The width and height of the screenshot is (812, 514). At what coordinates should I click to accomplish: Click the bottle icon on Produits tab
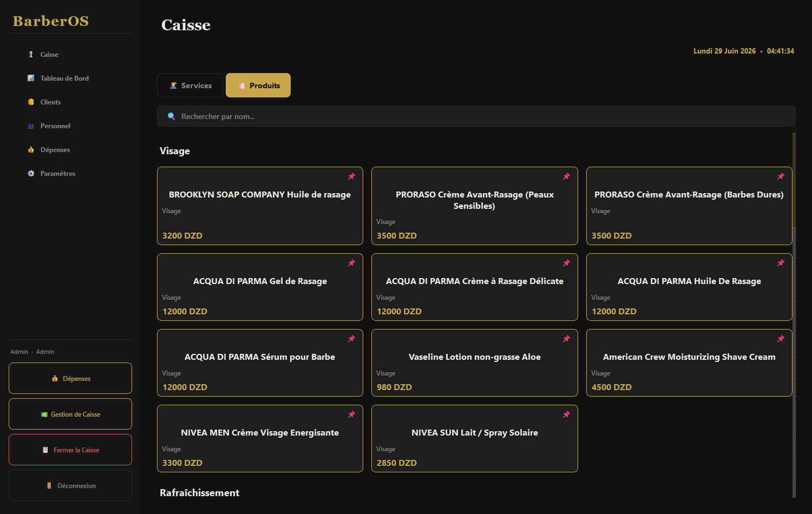(x=241, y=85)
